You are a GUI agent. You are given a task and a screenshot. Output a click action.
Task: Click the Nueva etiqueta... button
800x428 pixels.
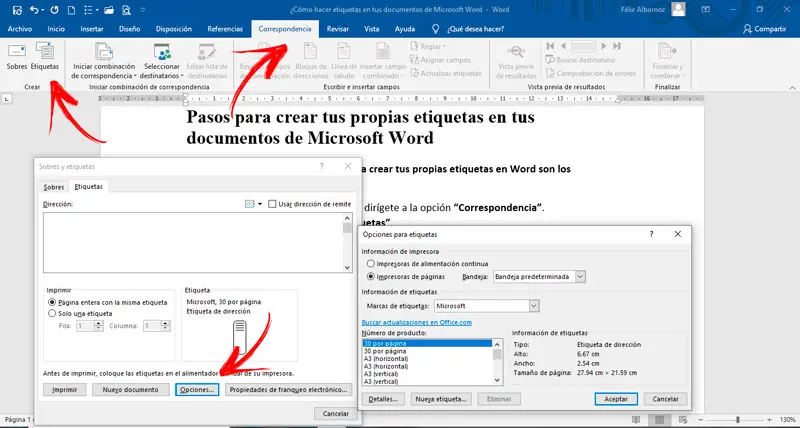click(441, 399)
